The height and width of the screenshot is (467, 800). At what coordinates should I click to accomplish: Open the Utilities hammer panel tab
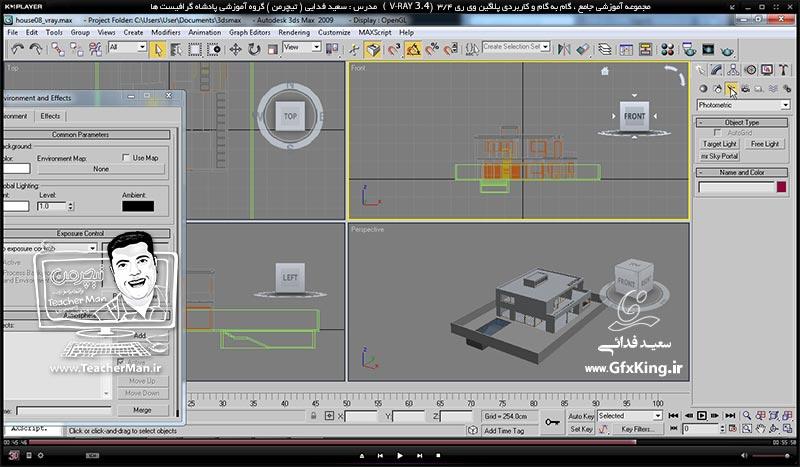[783, 70]
